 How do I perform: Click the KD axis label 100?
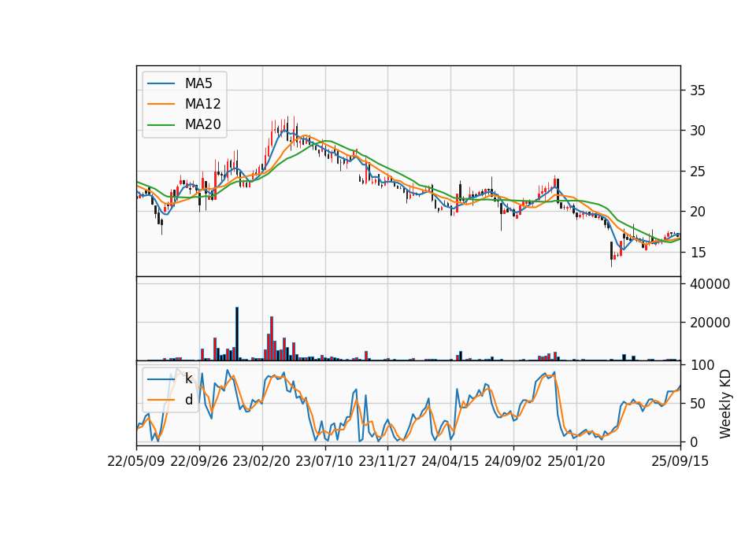tap(702, 365)
